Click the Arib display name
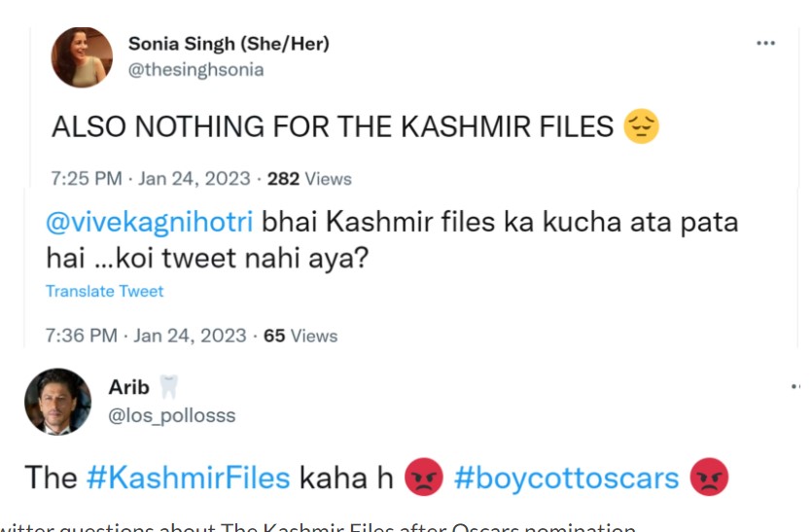The width and height of the screenshot is (812, 532). pos(129,387)
